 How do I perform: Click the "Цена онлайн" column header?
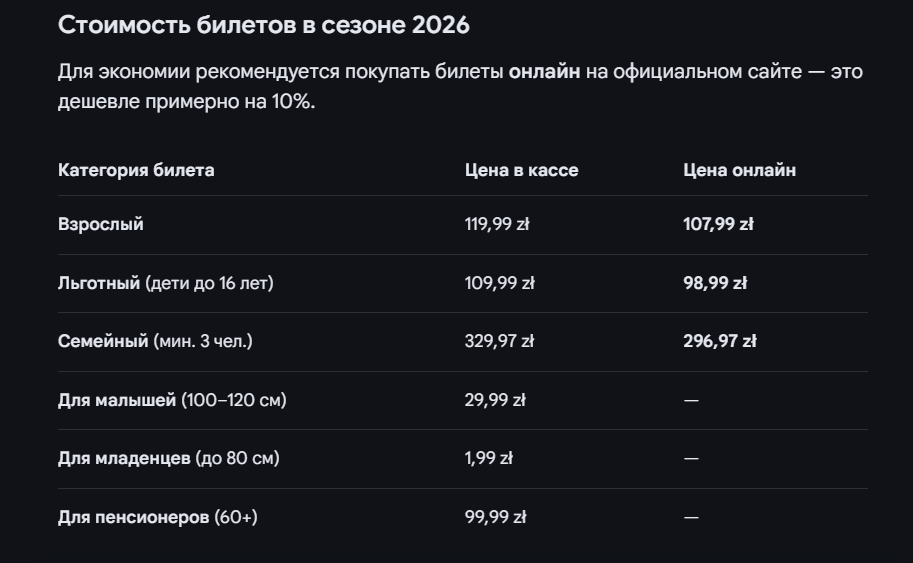tap(739, 170)
